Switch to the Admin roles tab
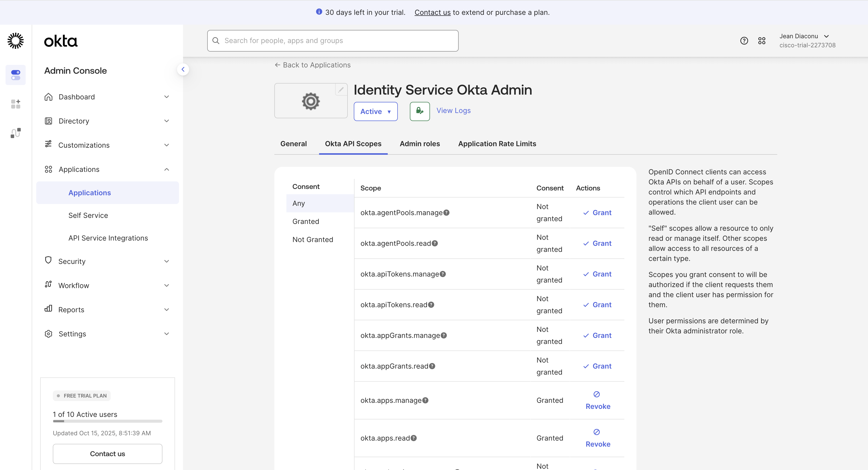Screen dimensions: 868x470 click(x=419, y=144)
